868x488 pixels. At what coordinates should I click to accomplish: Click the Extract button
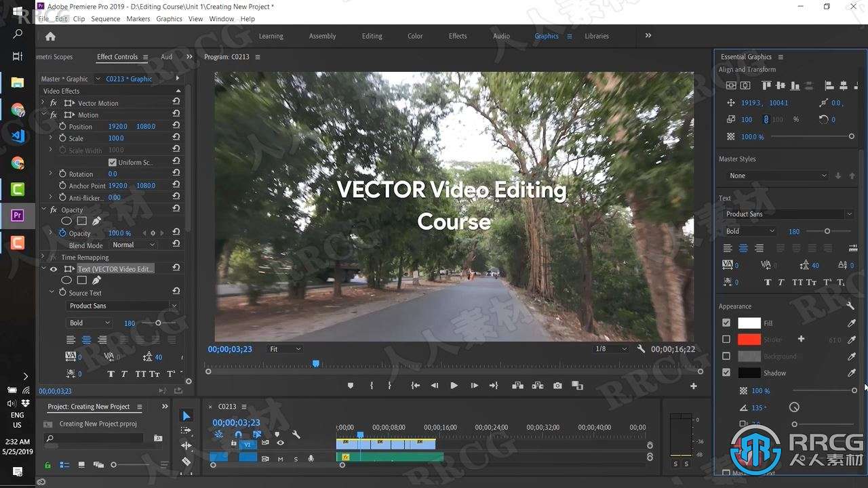[x=538, y=386]
